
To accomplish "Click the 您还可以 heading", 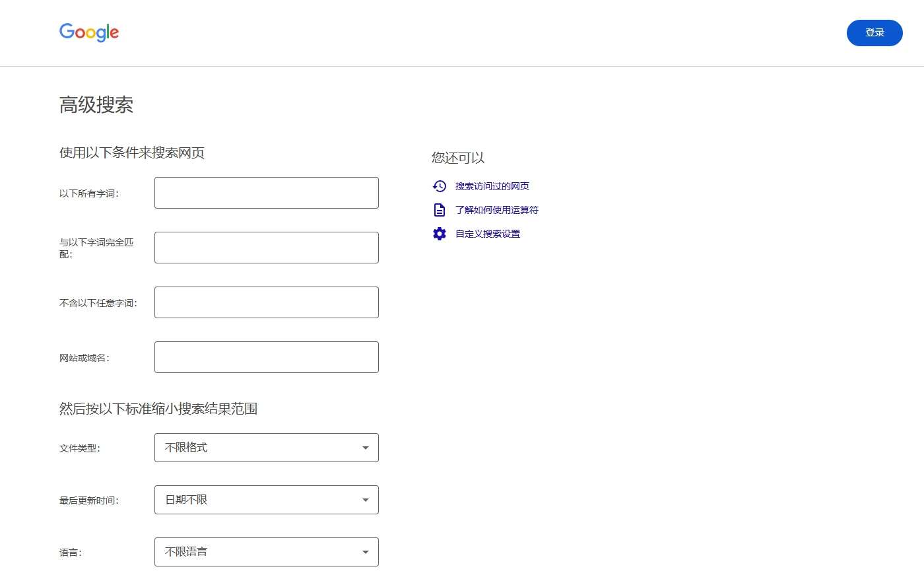I will (x=458, y=158).
